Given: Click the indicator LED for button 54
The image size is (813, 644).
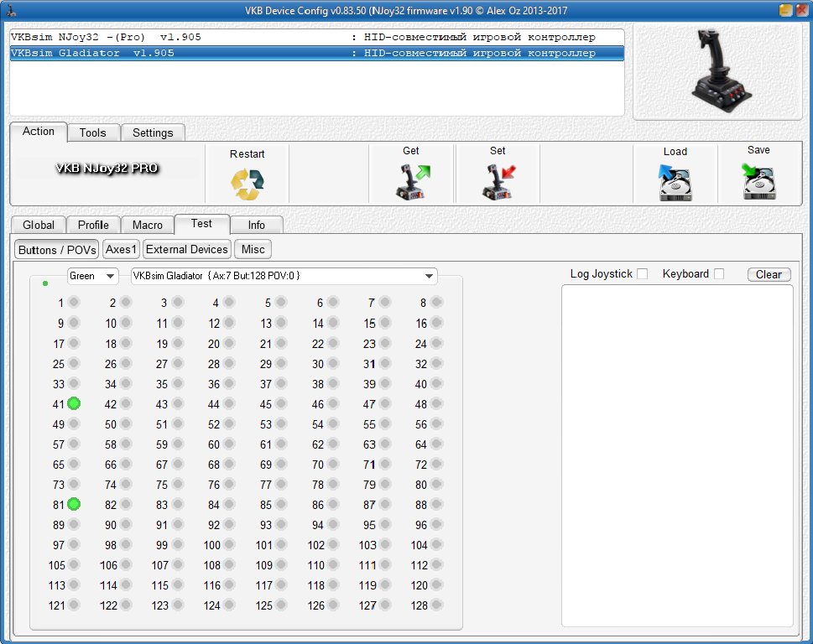Looking at the screenshot, I should [333, 423].
